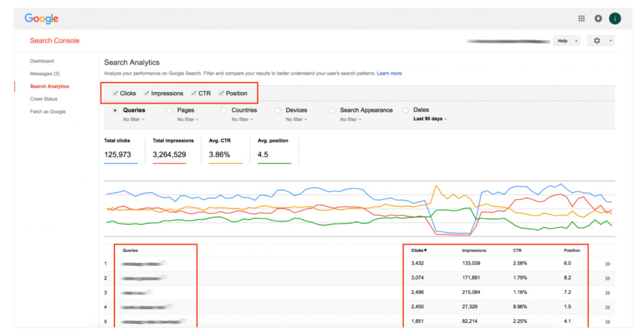644x331 pixels.
Task: Uncheck the Impressions checkbox
Action: coord(146,93)
